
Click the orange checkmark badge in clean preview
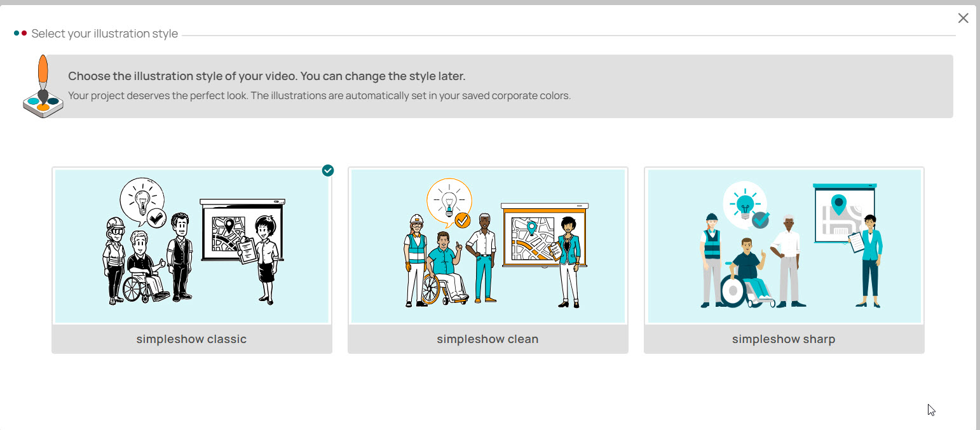(x=463, y=220)
